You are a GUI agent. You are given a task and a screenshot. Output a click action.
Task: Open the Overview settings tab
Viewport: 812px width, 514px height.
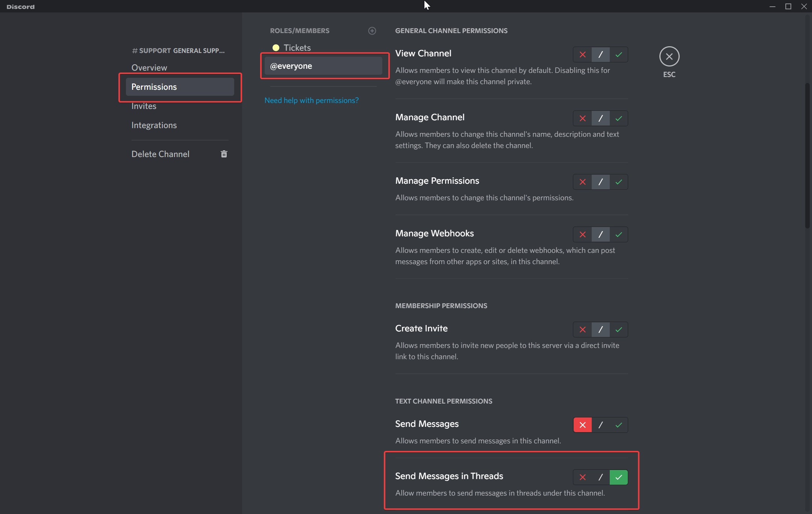click(149, 68)
